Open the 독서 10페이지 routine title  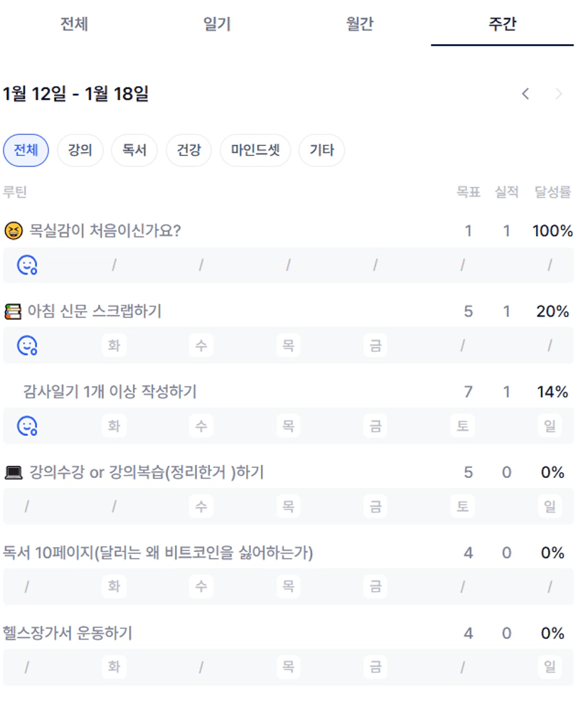[158, 553]
